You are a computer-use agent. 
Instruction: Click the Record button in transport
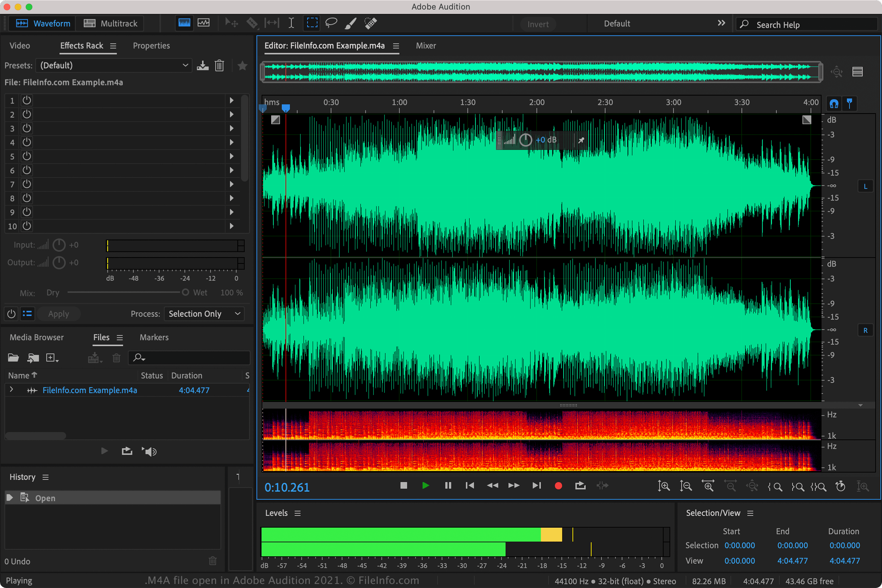(x=559, y=485)
